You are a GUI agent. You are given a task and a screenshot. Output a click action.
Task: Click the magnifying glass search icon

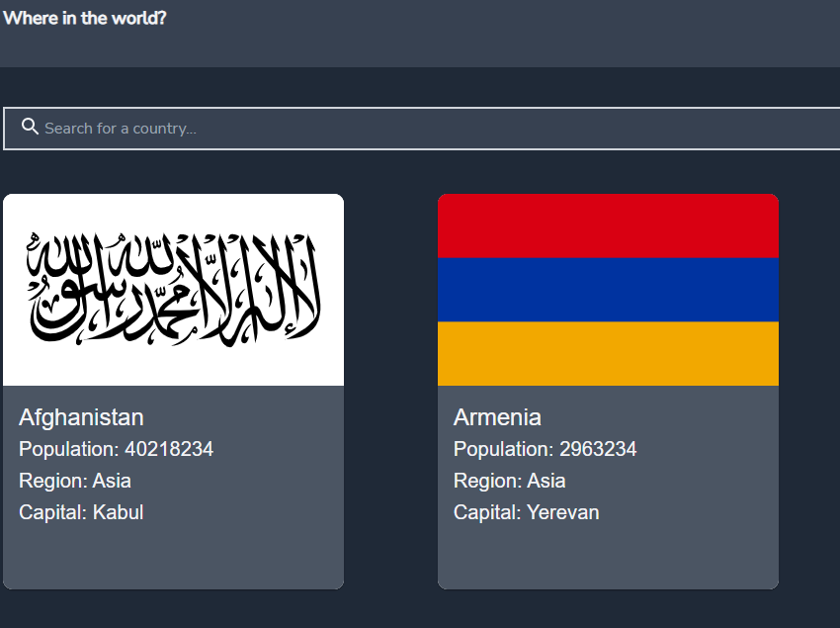click(x=30, y=127)
